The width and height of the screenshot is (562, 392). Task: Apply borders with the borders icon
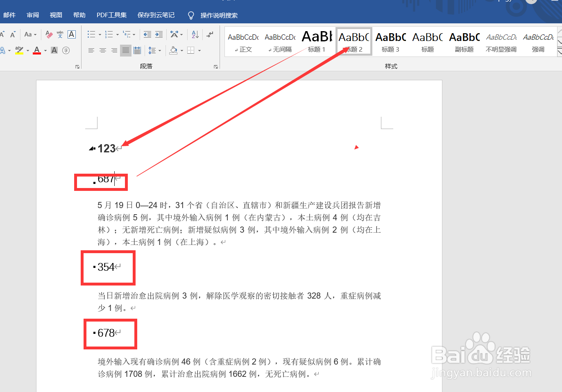tap(191, 50)
